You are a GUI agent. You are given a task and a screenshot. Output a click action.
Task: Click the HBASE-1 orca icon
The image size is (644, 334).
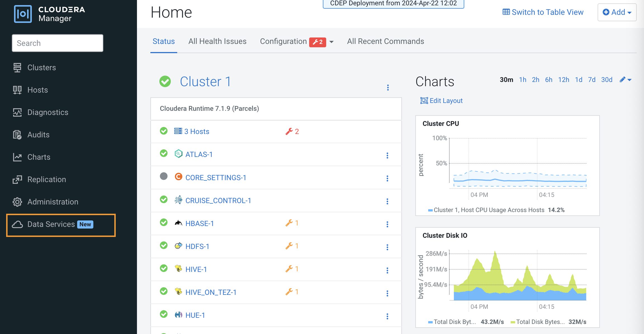(178, 223)
